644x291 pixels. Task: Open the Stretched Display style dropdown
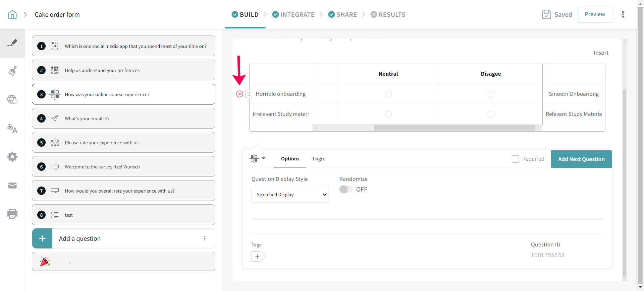click(x=290, y=195)
